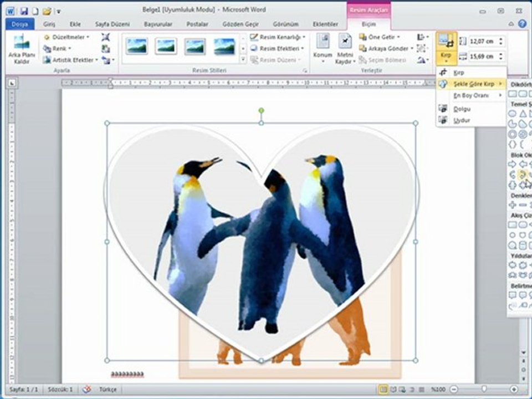
Task: Click the zoom in plus button
Action: [514, 389]
